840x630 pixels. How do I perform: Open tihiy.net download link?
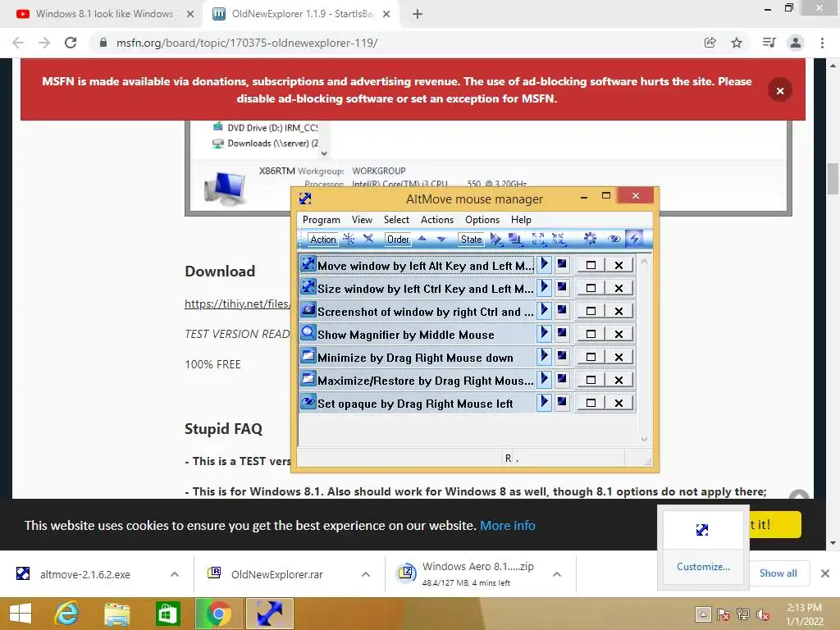[238, 304]
